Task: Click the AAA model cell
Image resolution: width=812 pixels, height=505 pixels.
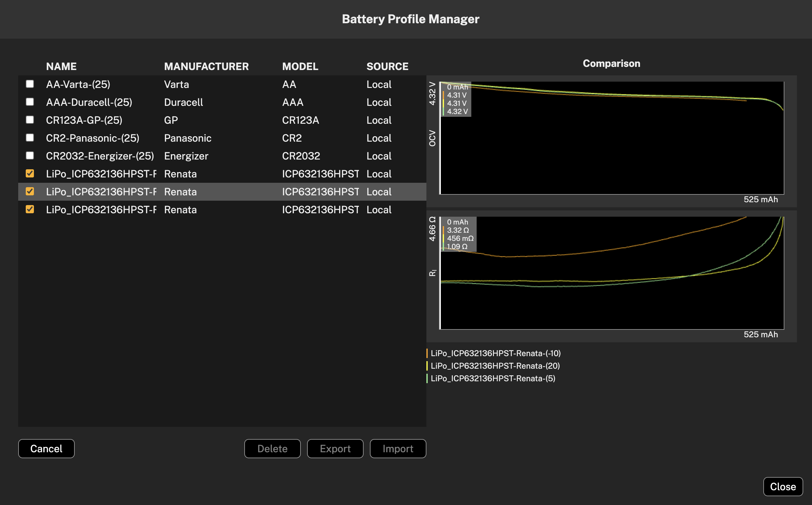Action: point(293,102)
